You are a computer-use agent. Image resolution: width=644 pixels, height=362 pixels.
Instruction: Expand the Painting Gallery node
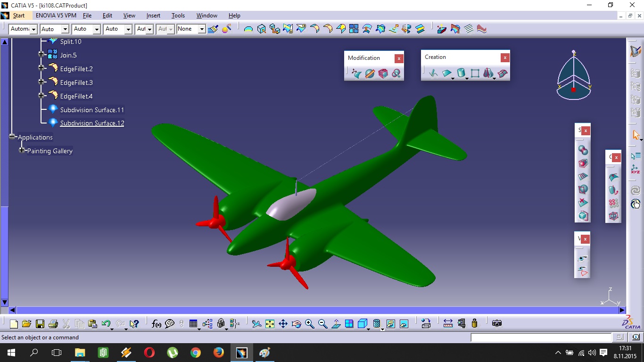click(x=22, y=150)
